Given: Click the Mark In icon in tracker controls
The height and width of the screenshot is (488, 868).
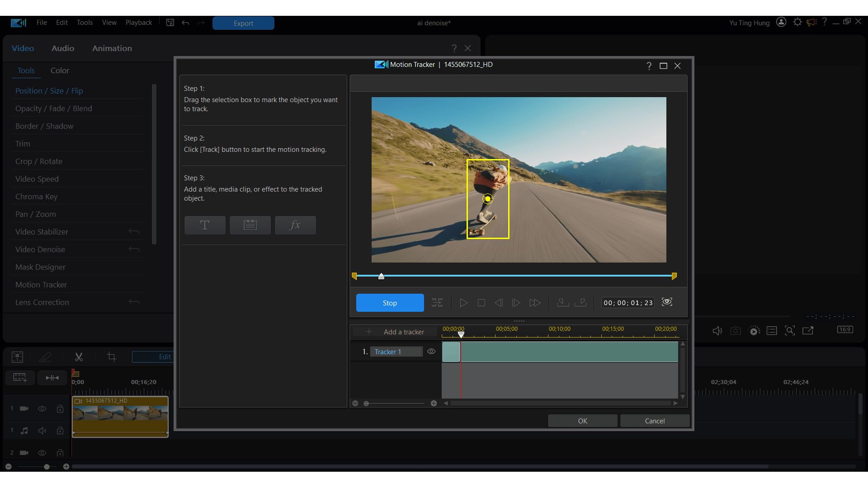Looking at the screenshot, I should [x=563, y=303].
